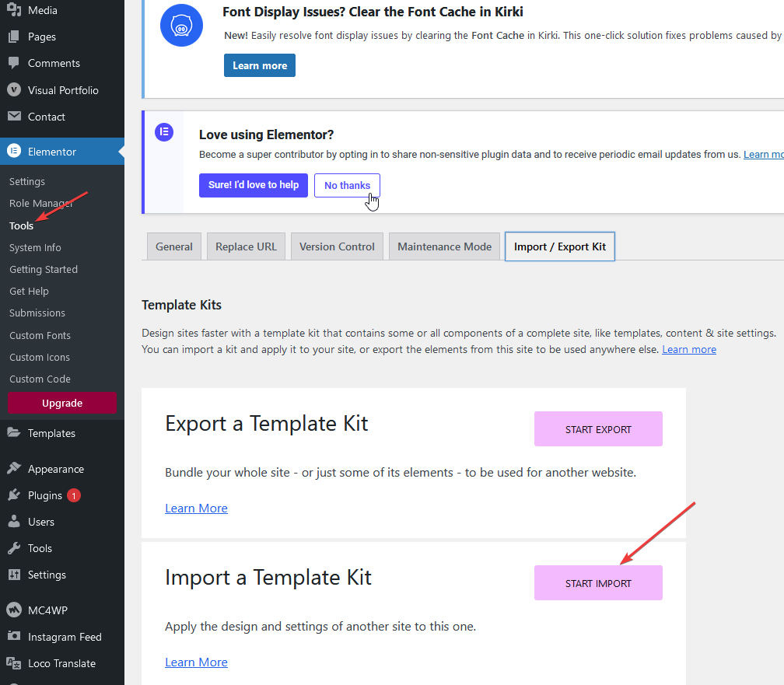The height and width of the screenshot is (685, 784).
Task: Click the Visual Portfolio icon
Action: tap(14, 90)
